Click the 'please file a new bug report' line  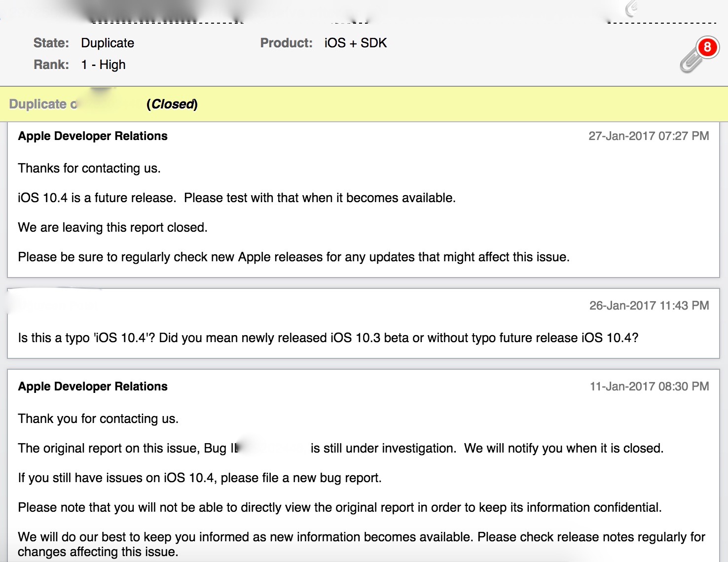pos(200,478)
